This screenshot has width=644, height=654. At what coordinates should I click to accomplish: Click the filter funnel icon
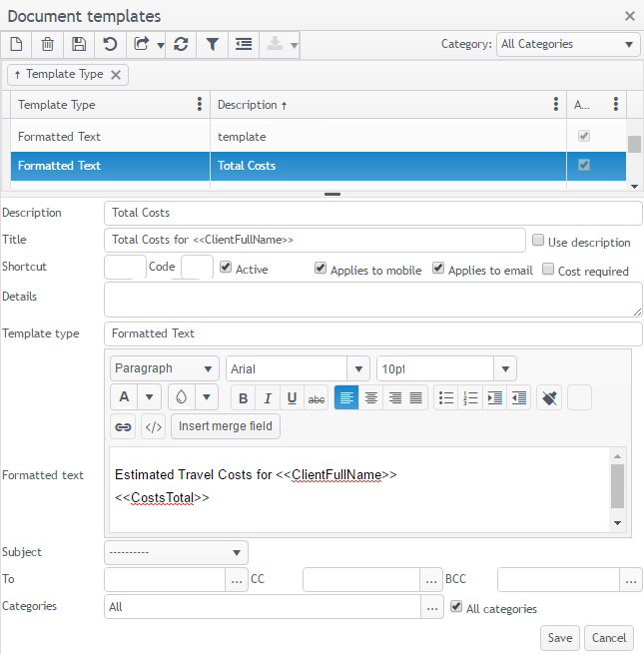(x=213, y=44)
